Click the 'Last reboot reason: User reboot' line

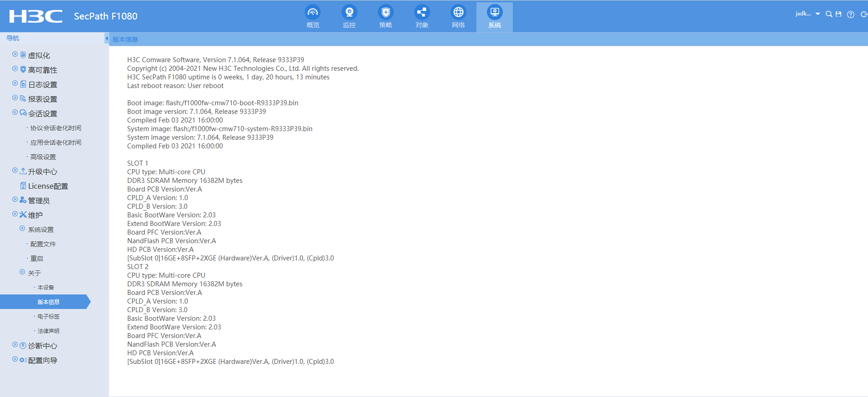pos(175,86)
